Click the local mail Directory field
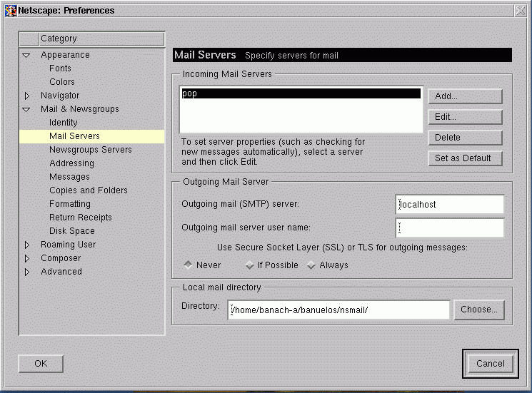Image resolution: width=532 pixels, height=393 pixels. tap(338, 310)
